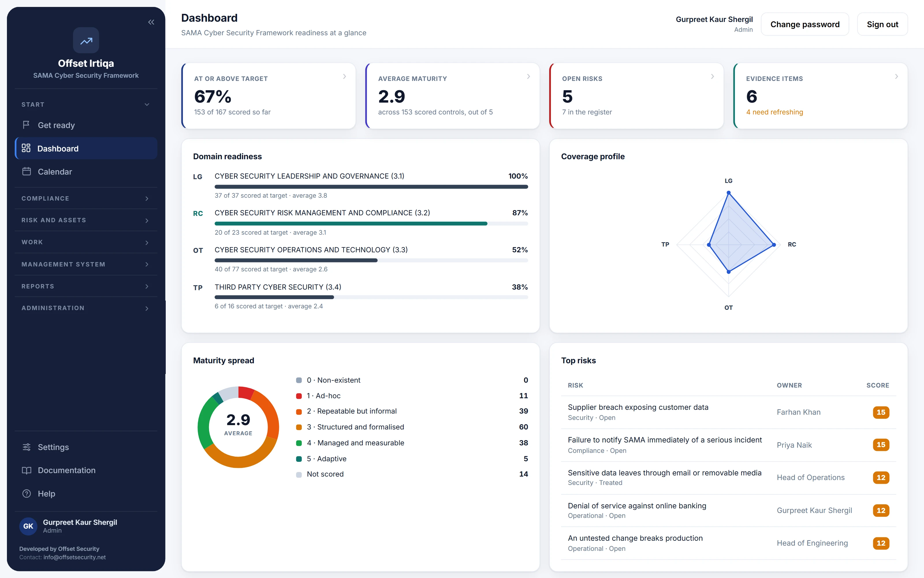Click Head of Operations owner cell

point(811,477)
